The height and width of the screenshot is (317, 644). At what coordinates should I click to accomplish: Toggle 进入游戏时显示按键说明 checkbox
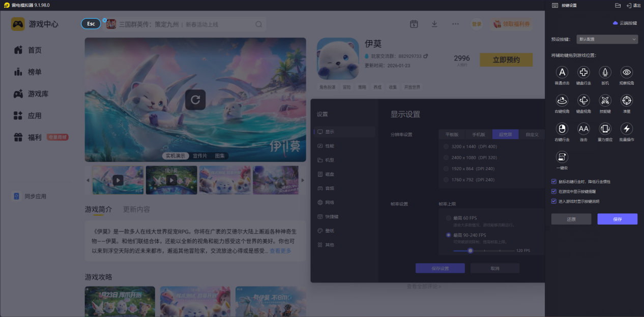[554, 201]
